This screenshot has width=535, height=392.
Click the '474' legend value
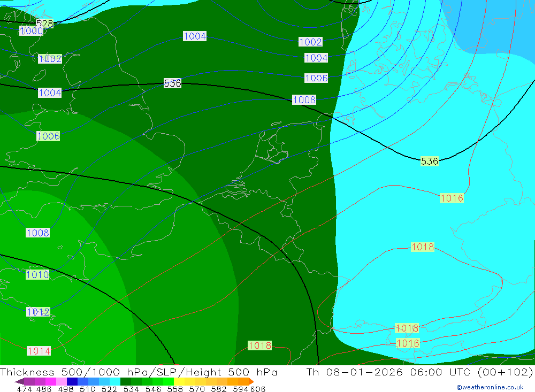(24, 389)
